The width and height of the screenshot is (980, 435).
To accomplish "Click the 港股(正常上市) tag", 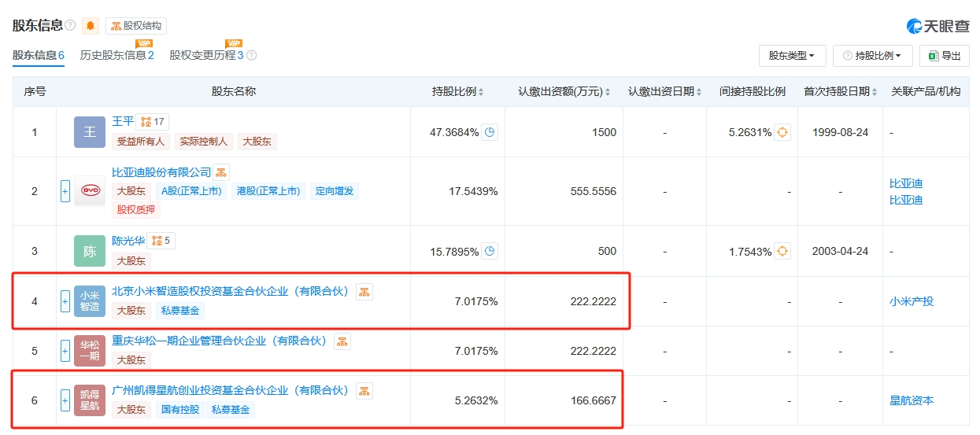I will (x=269, y=191).
